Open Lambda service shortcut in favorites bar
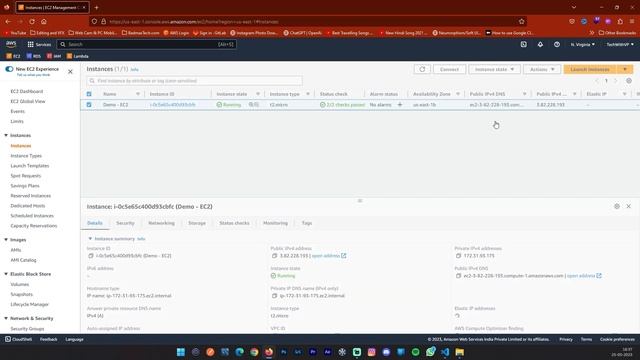This screenshot has height=360, width=640. click(x=78, y=56)
